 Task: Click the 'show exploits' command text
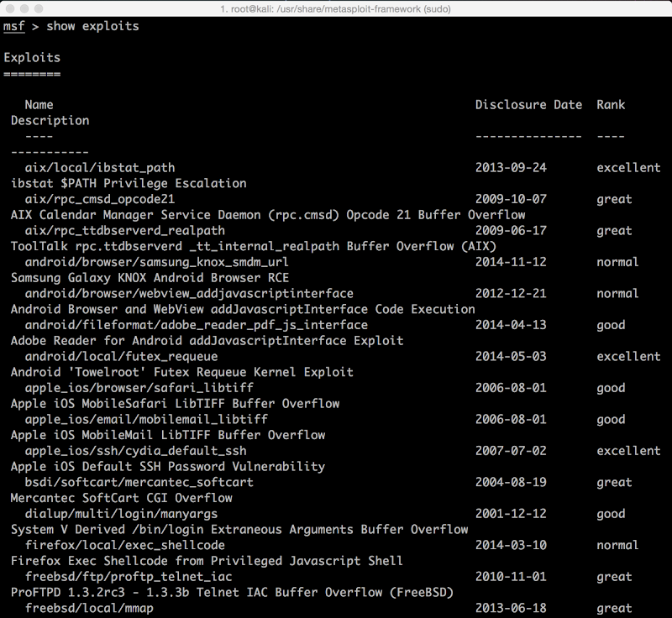[92, 26]
